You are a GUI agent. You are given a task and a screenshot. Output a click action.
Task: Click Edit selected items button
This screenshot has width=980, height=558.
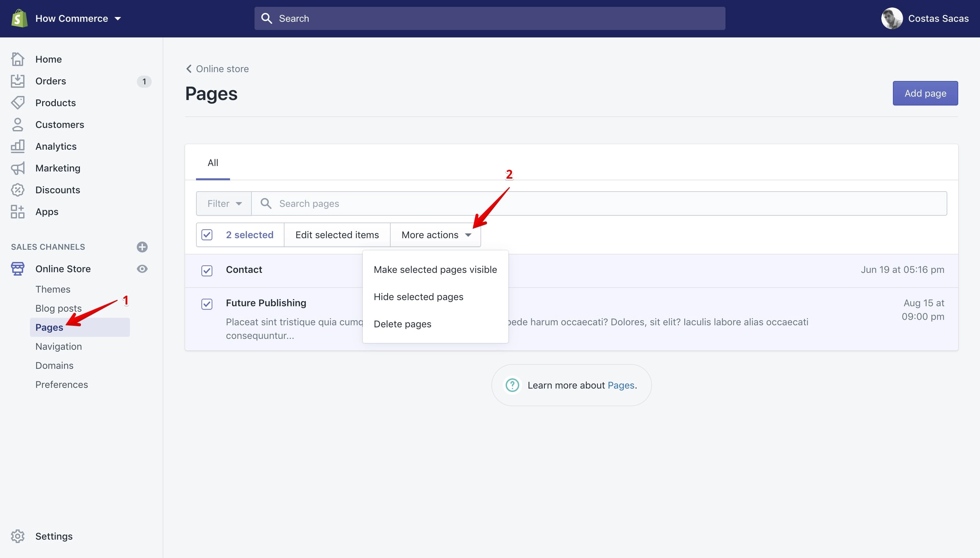click(x=337, y=234)
